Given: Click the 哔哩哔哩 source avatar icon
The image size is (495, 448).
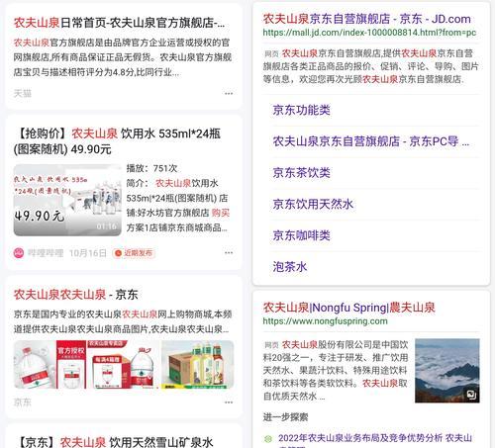Looking at the screenshot, I should [x=19, y=253].
